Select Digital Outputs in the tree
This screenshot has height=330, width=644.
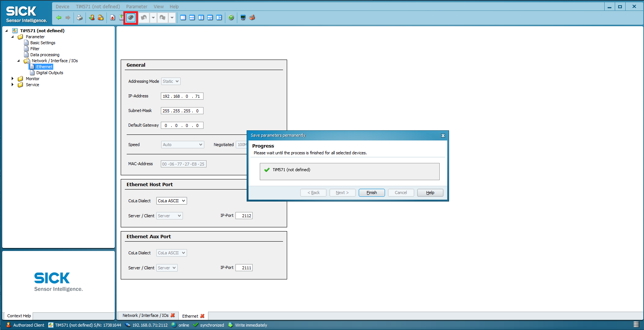[49, 73]
